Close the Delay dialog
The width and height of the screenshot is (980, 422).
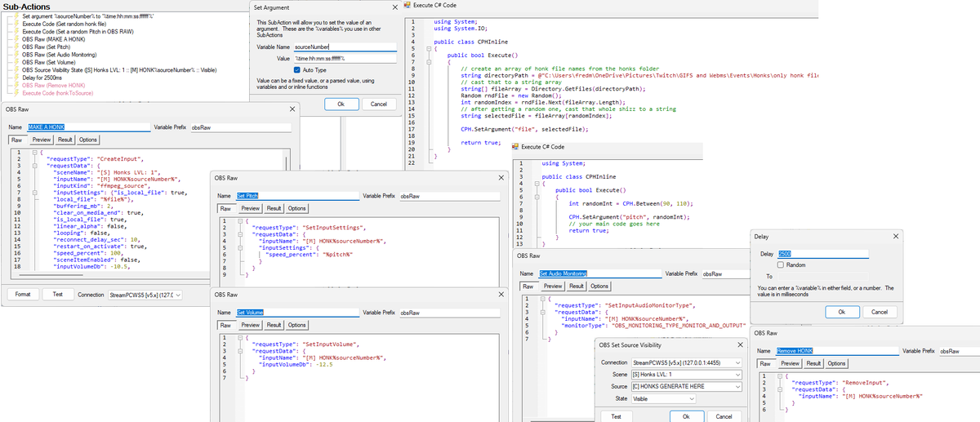pyautogui.click(x=896, y=236)
